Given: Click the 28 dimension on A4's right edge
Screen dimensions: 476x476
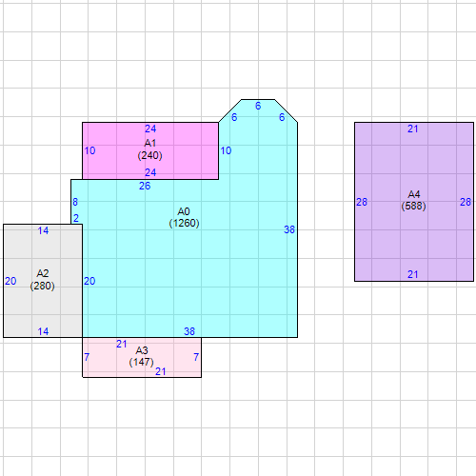Looking at the screenshot, I should [x=466, y=202].
